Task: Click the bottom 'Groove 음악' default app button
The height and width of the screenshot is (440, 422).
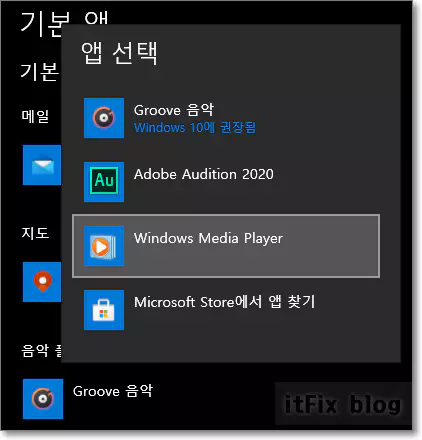Action: click(88, 399)
